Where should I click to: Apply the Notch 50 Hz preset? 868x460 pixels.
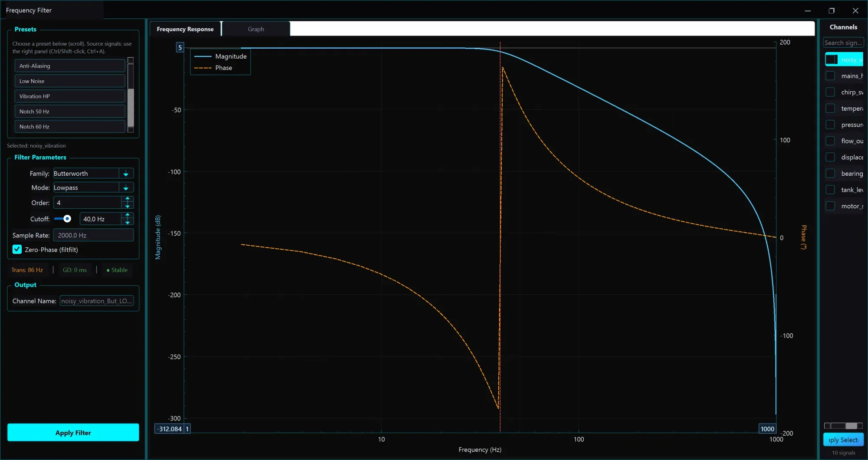69,112
